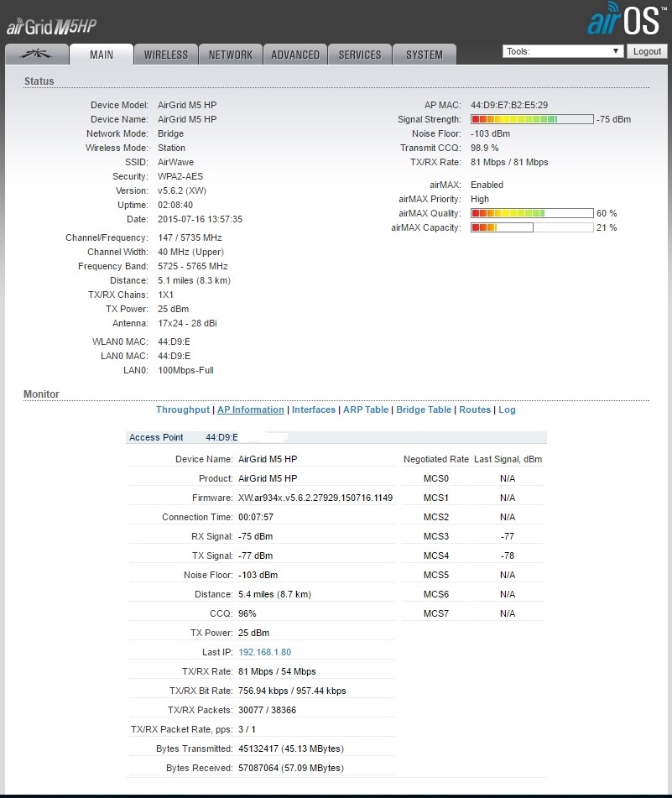Open the ARP Table link

click(365, 409)
